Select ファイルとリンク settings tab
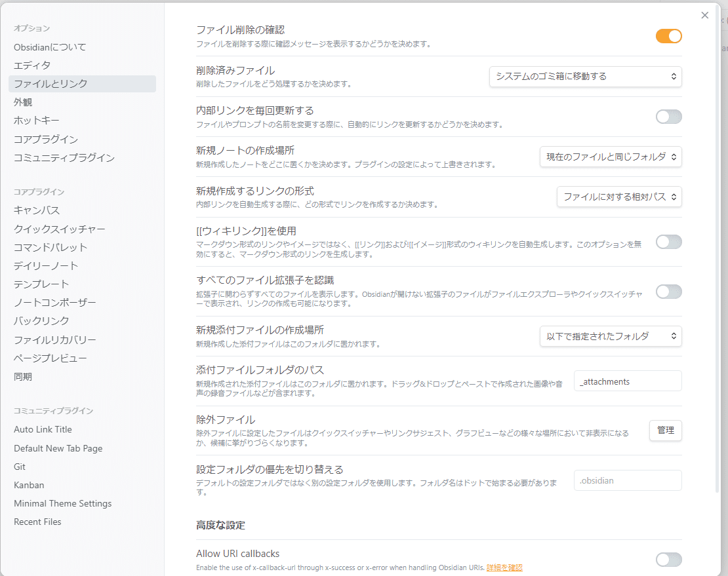Screen dimensions: 728x576 click(82, 84)
